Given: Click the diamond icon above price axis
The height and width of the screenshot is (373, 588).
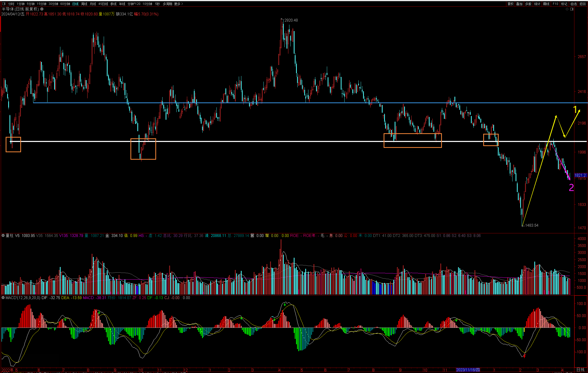Looking at the screenshot, I should tap(567, 9).
